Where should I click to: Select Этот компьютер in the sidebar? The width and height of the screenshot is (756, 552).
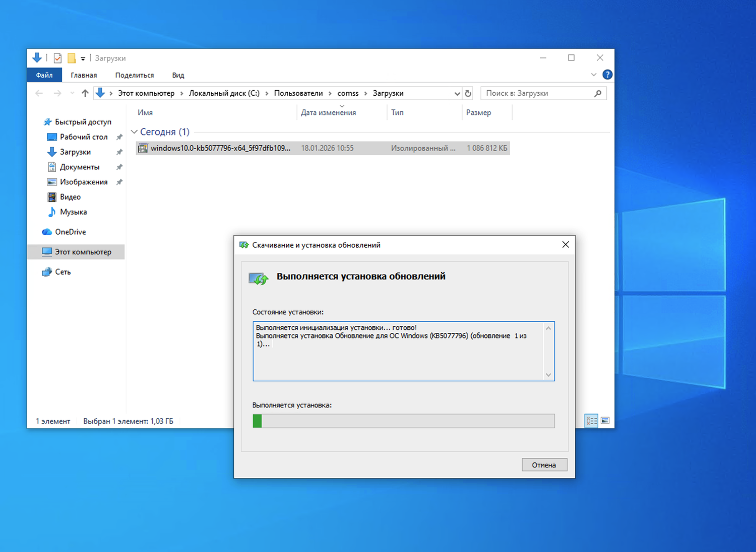click(77, 252)
